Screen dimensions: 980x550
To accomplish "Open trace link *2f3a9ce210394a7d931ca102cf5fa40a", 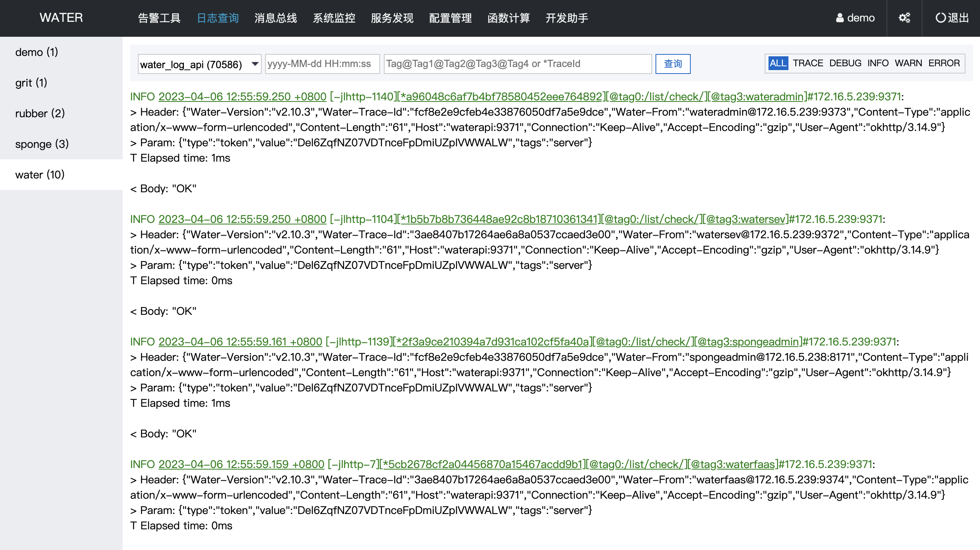I will click(493, 342).
